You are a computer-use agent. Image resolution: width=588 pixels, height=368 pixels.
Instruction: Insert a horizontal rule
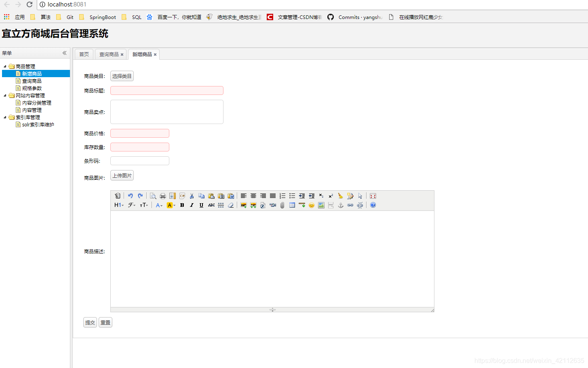click(x=302, y=205)
